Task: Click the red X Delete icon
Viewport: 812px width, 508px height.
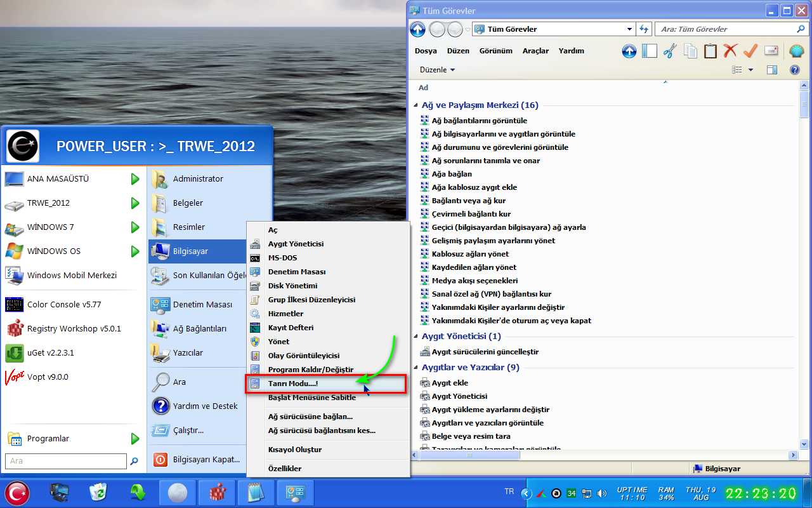Action: point(730,51)
